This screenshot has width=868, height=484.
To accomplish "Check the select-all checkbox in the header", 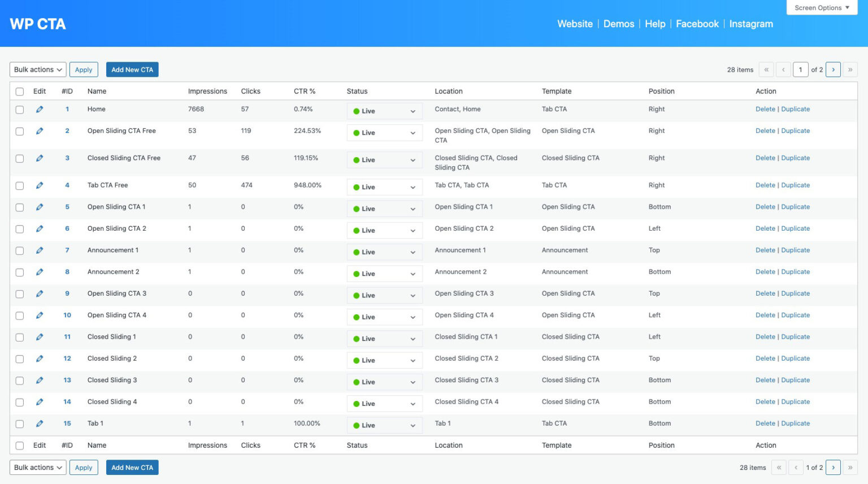I will pyautogui.click(x=20, y=90).
